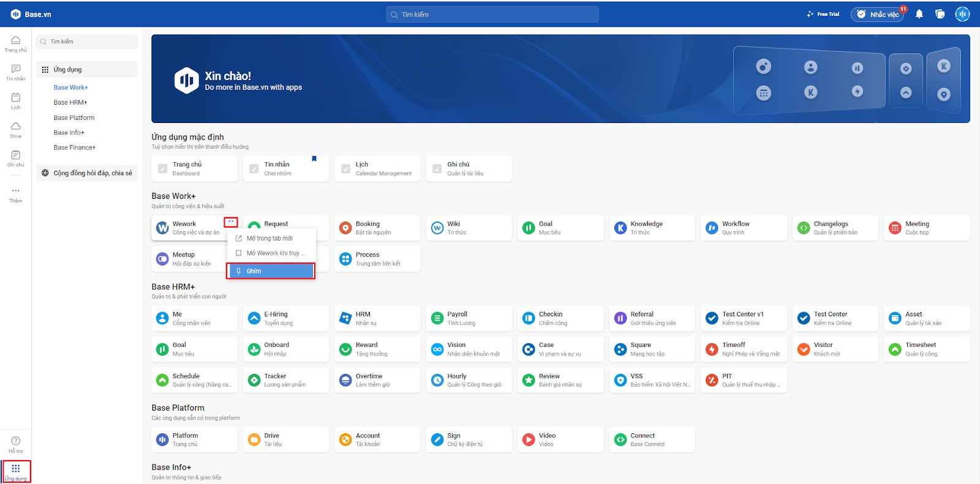Select Base Info+ in the side panel
The image size is (980, 484).
69,133
